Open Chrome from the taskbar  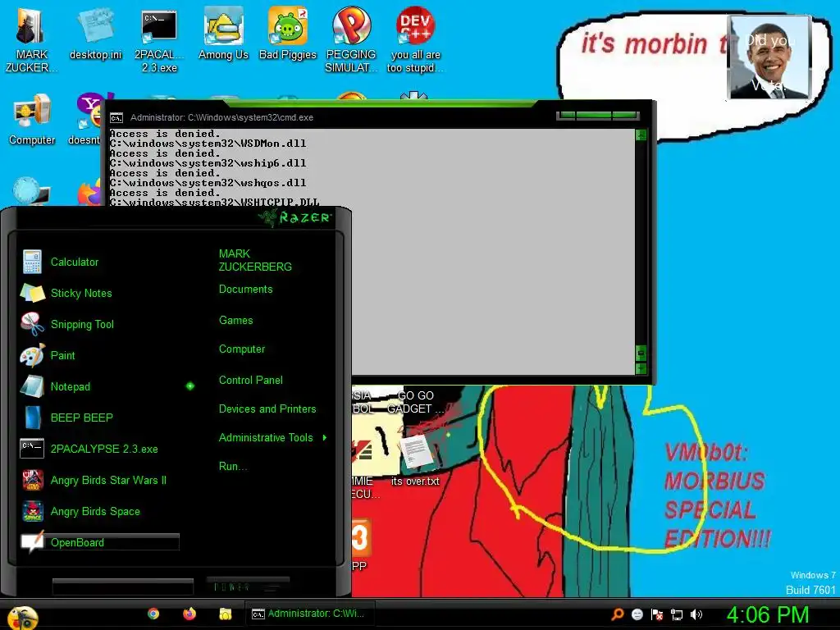153,614
